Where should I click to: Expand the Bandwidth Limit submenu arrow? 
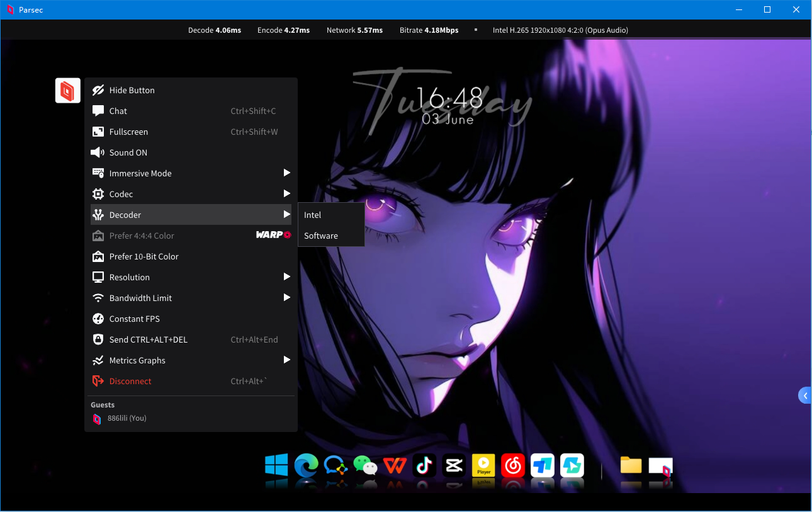[x=286, y=297]
